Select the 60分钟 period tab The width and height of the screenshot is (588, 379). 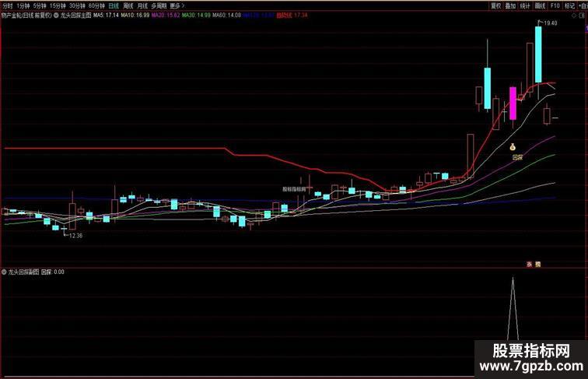(x=96, y=6)
